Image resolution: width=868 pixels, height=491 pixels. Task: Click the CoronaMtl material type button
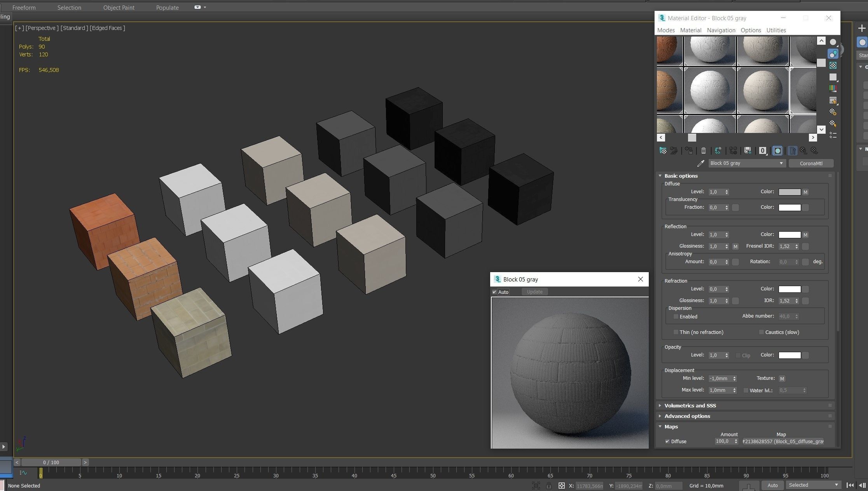pos(811,163)
